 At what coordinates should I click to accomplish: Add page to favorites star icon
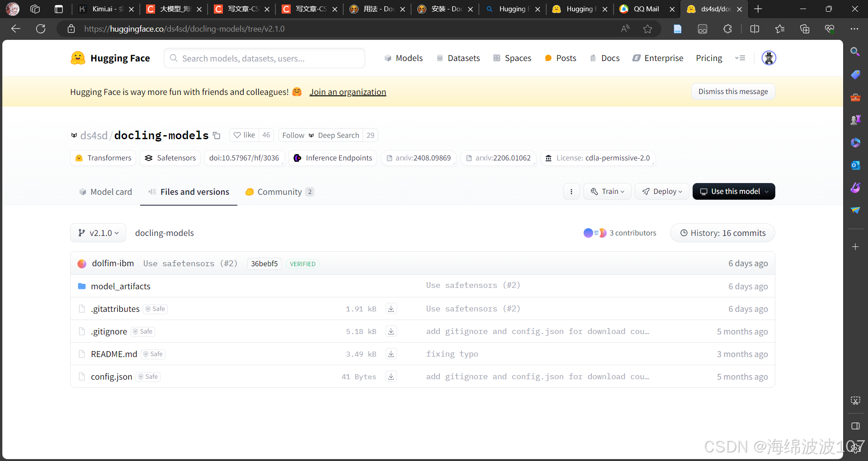[x=647, y=29]
